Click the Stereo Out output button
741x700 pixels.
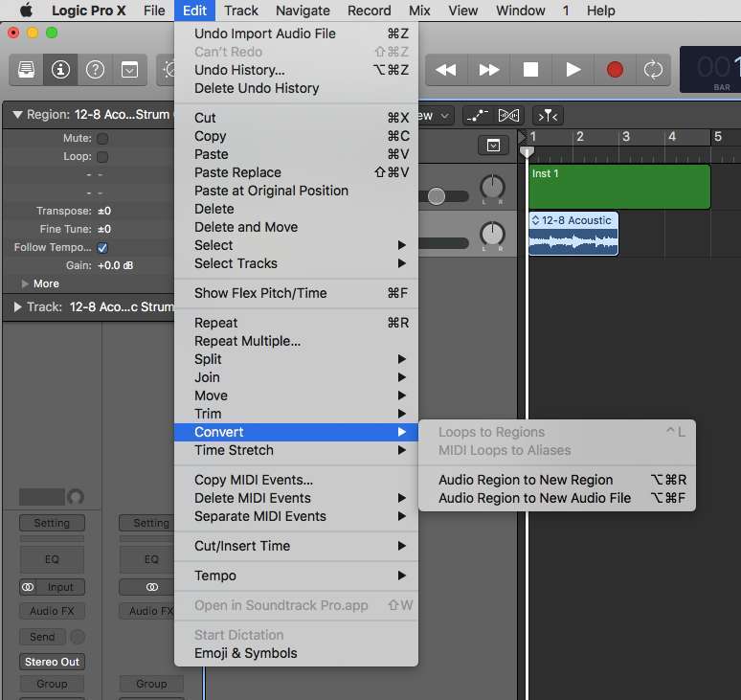point(52,662)
